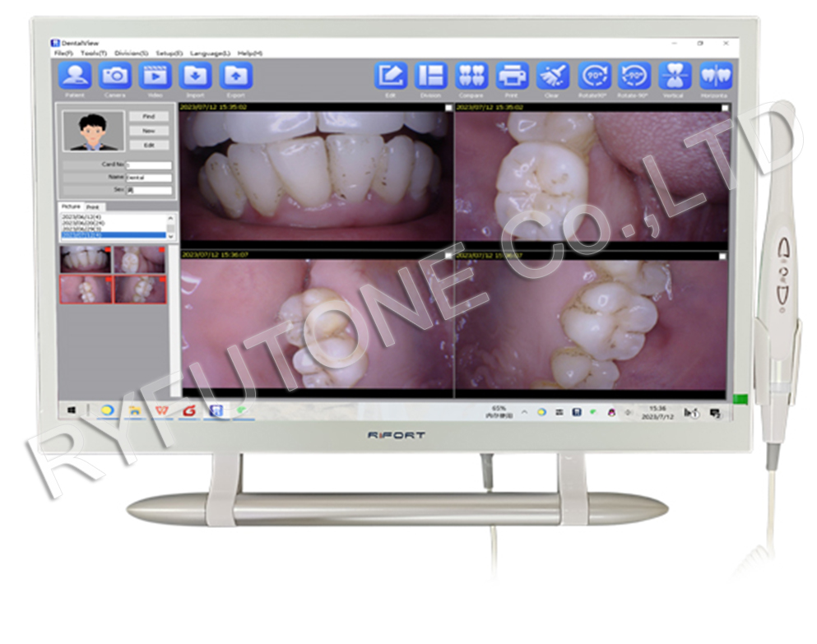The image size is (817, 644).
Task: Click the patient avatar photo
Action: point(93,132)
